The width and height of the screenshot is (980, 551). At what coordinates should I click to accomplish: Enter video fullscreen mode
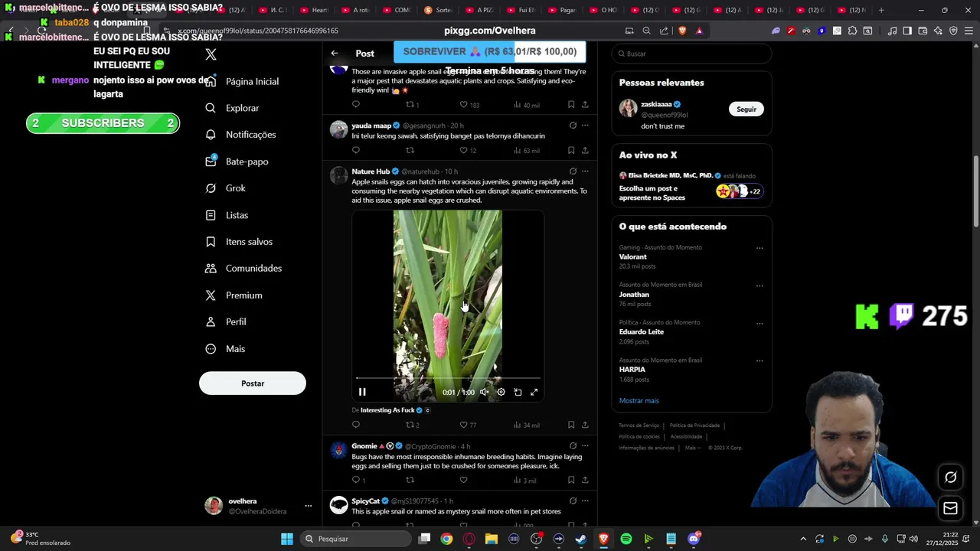coord(534,392)
